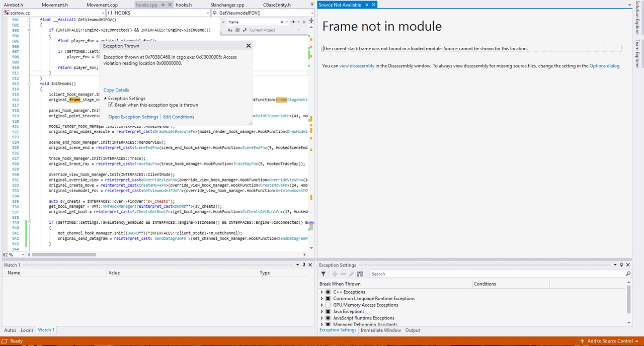
Task: Clear the 'frame' search text
Action: 282,22
